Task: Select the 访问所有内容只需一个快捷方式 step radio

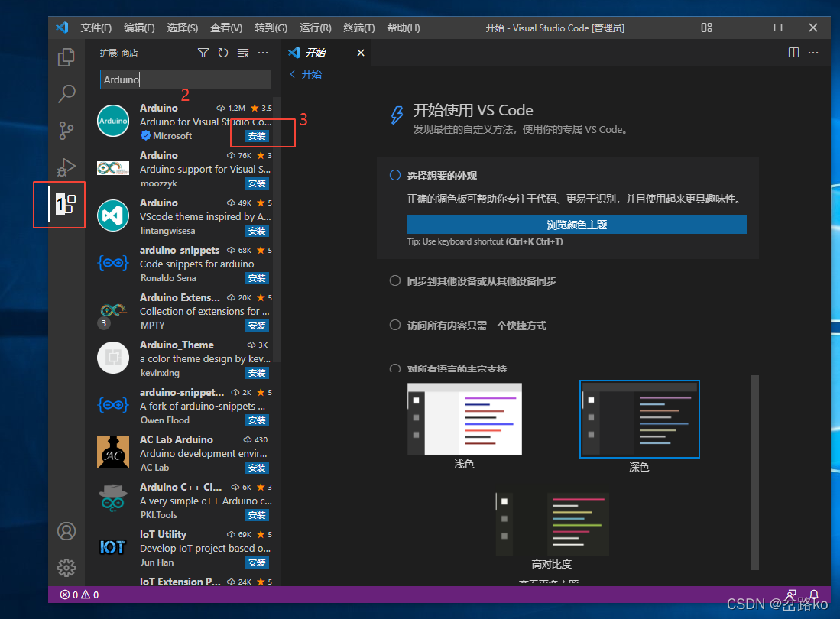Action: [x=395, y=325]
